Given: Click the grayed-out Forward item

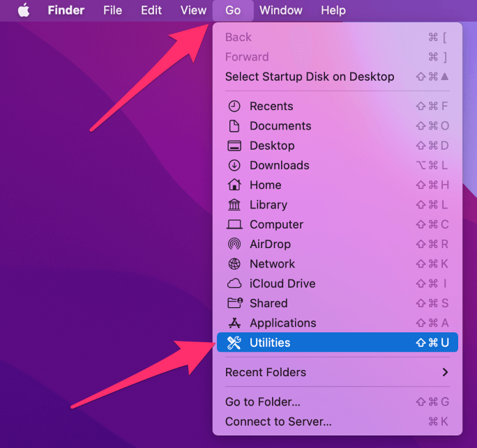Looking at the screenshot, I should 337,57.
